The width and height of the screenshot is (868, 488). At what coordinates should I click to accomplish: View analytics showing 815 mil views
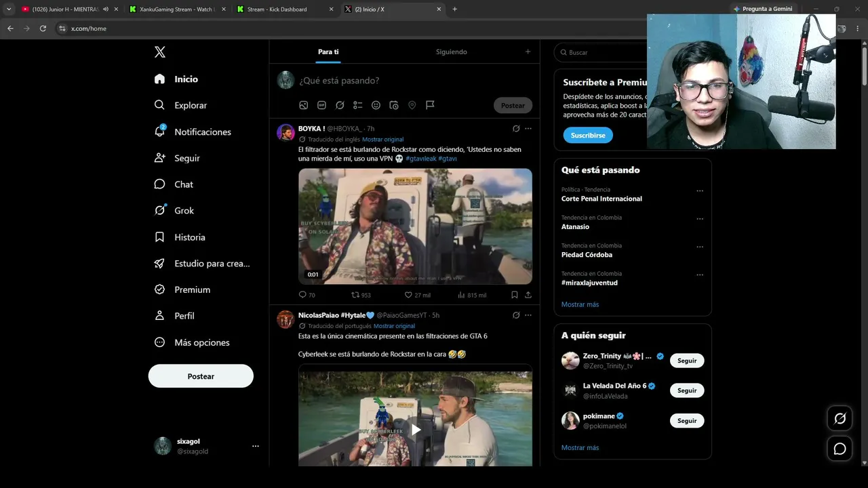472,295
